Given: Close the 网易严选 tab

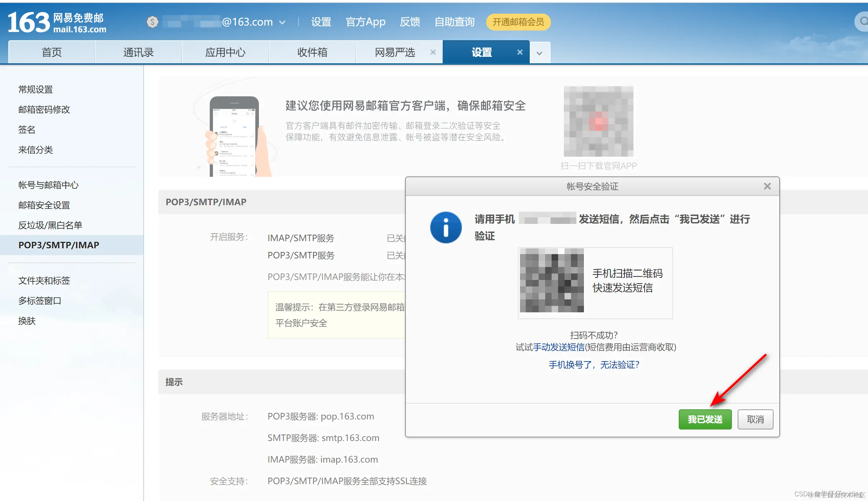Looking at the screenshot, I should click(x=433, y=52).
